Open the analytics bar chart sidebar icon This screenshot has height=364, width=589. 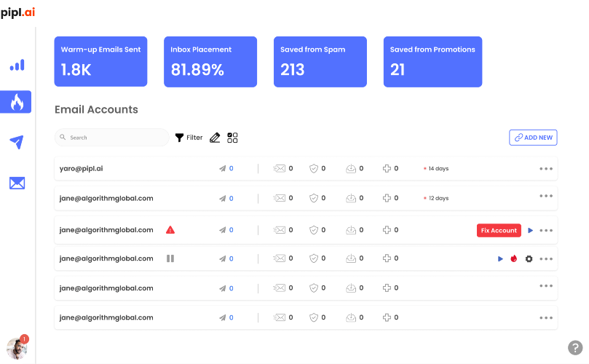point(17,65)
